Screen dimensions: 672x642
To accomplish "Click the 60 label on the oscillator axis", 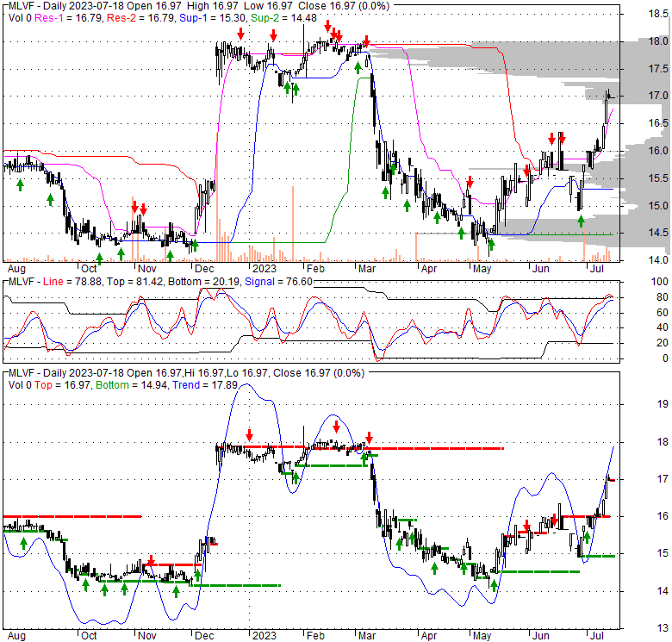I will click(x=663, y=313).
